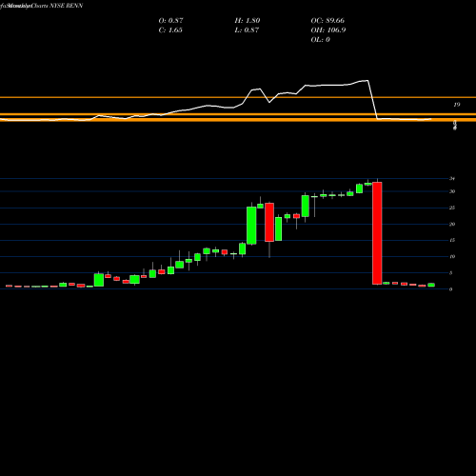Select the 'OC: 89.66' value
476x476 pixels.
tap(327, 20)
